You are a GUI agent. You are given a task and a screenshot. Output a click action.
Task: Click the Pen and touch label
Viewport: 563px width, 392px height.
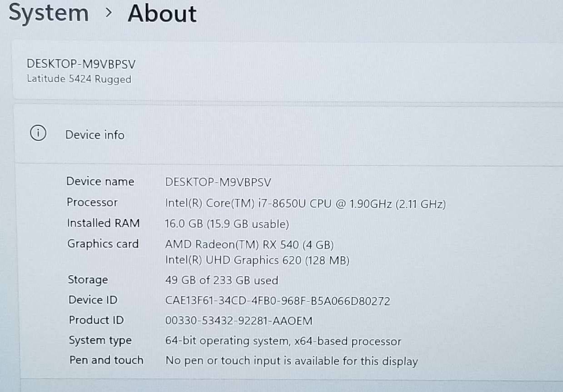point(106,360)
